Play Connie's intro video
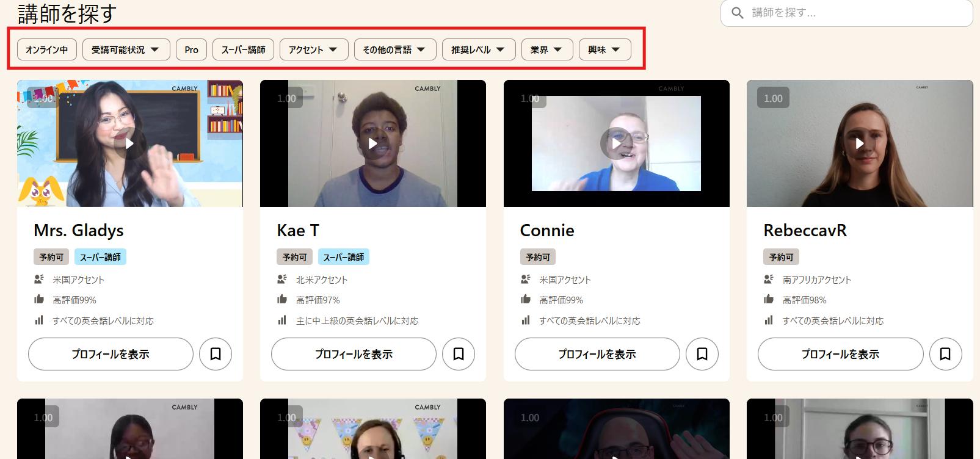 (x=616, y=143)
